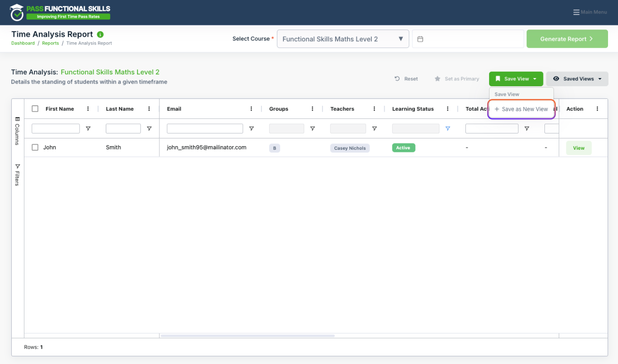Tick the checkbox for John Smith row
618x364 pixels.
point(35,148)
